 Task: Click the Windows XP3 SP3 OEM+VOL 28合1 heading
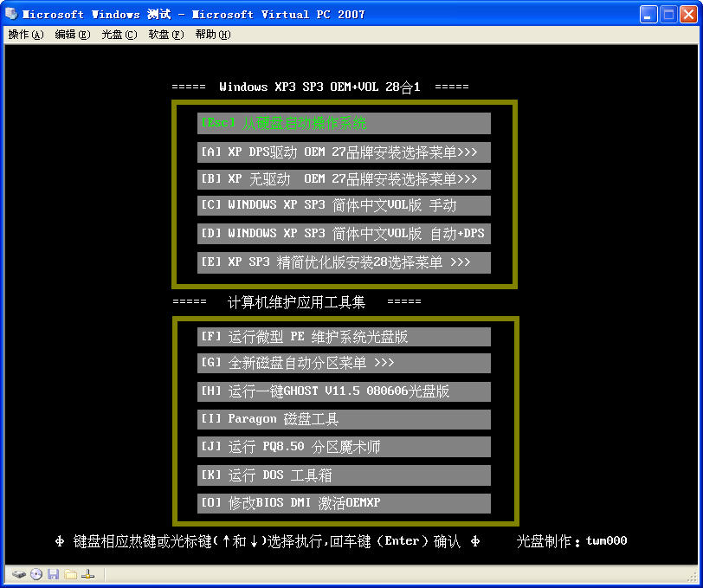[320, 87]
